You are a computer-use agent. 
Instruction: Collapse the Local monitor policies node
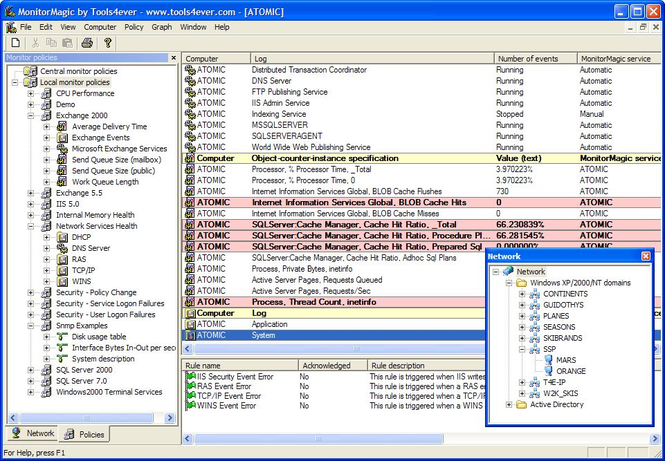coord(15,82)
